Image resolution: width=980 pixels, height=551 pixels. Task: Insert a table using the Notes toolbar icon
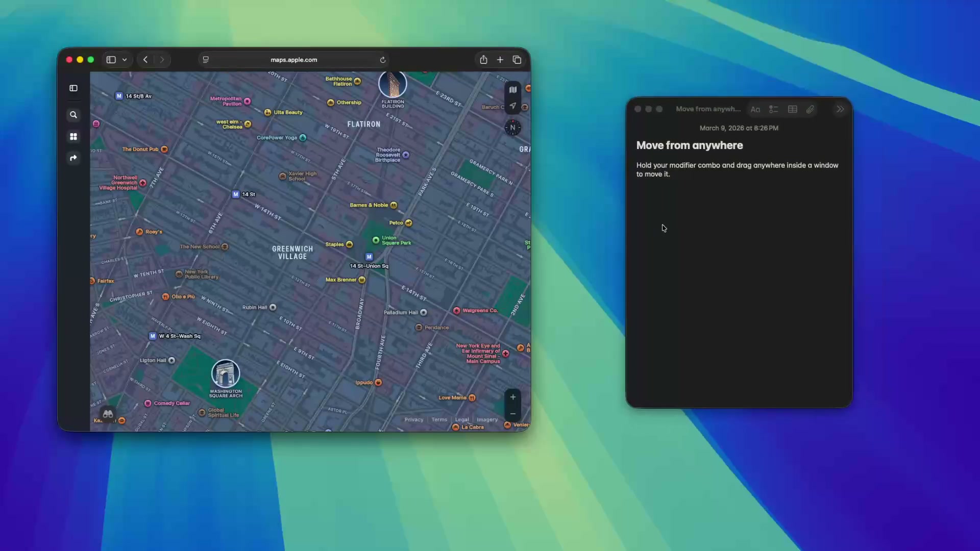(x=792, y=109)
